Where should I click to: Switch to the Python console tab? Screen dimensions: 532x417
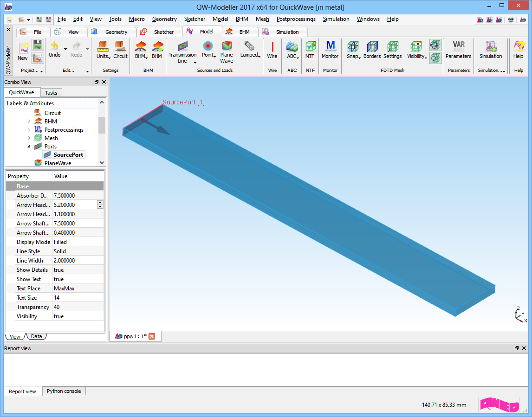tap(64, 391)
